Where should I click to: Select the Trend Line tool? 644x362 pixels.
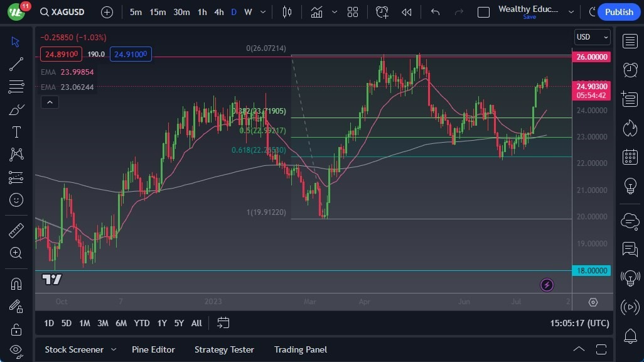click(16, 63)
